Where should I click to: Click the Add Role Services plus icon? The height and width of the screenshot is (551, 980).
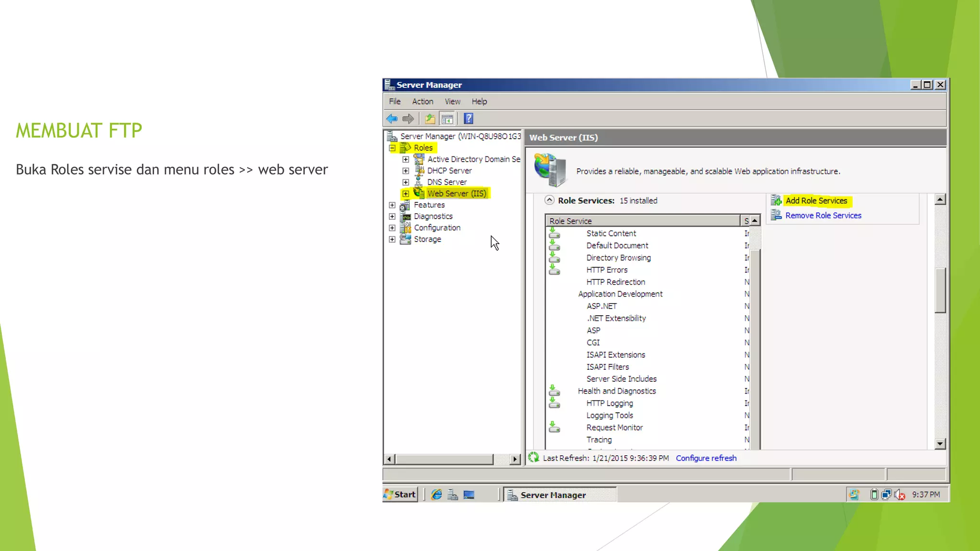[x=776, y=200]
